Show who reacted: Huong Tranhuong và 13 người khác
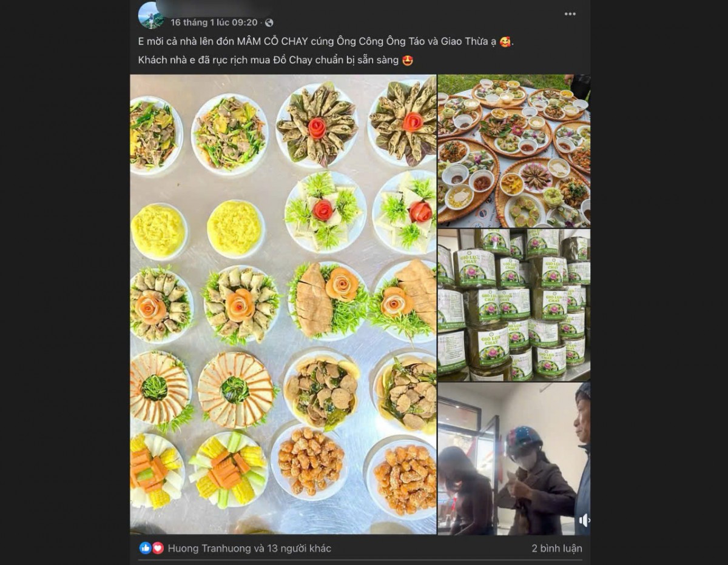This screenshot has height=565, width=728. (x=249, y=548)
